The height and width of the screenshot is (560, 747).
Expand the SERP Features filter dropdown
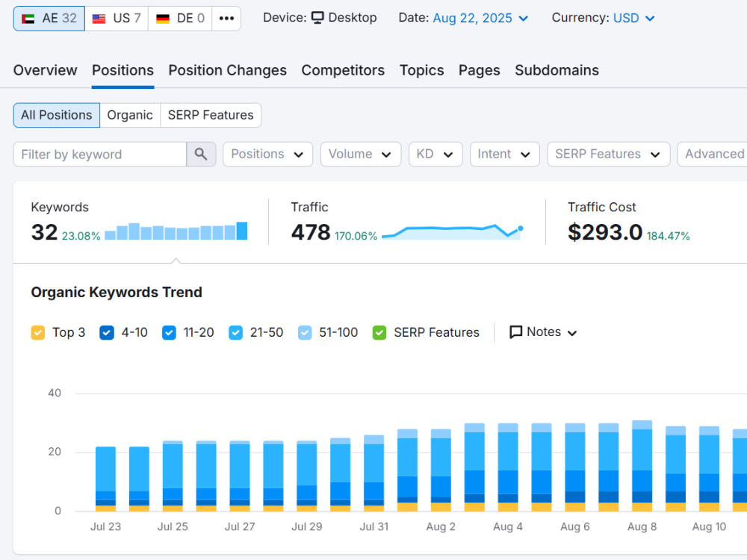[x=608, y=155]
